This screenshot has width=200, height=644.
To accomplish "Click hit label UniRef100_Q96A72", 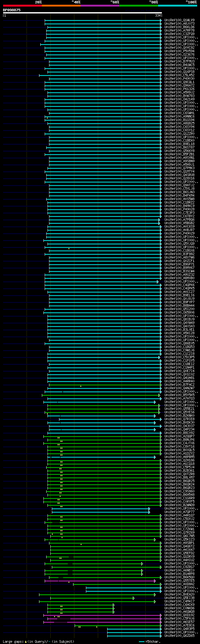I will pos(179,85).
